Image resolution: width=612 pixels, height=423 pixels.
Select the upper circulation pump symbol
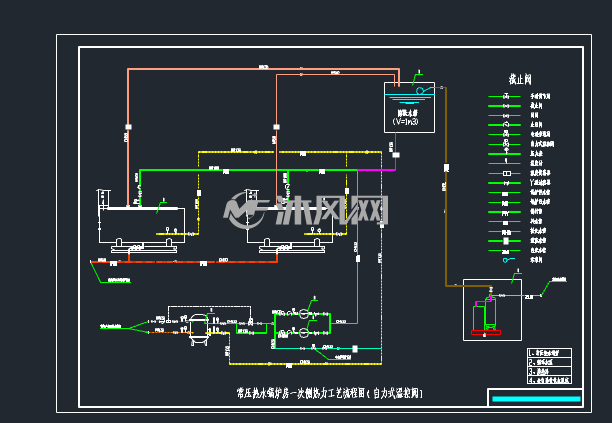pyautogui.click(x=304, y=313)
